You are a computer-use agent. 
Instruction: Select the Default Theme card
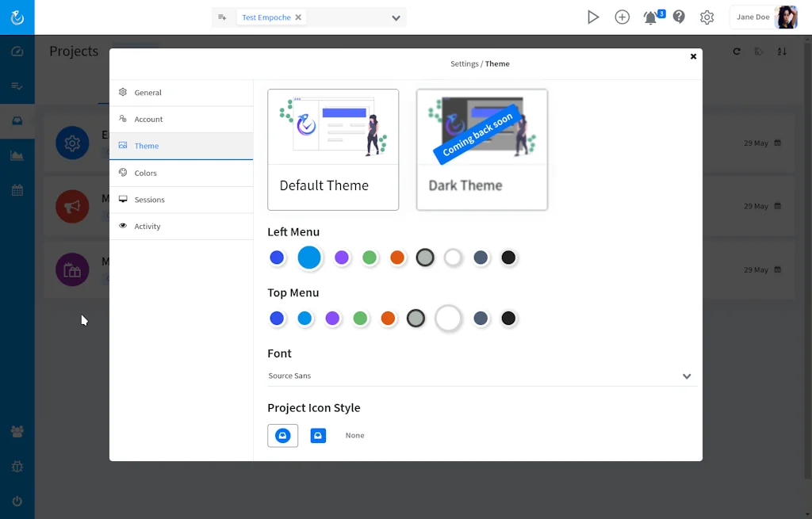click(x=333, y=149)
